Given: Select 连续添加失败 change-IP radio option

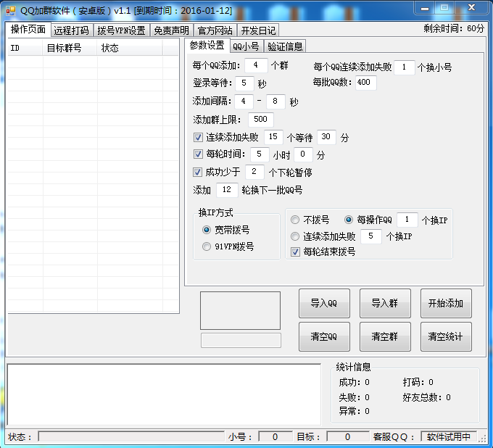Looking at the screenshot, I should (295, 236).
